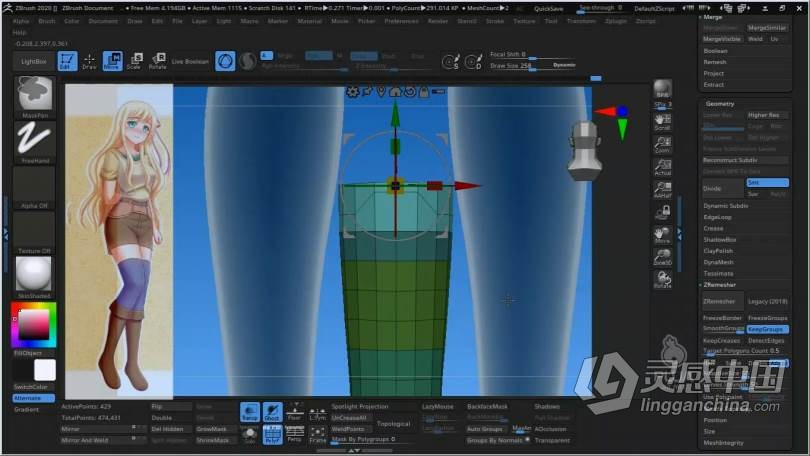810x456 pixels.
Task: Activate Edit mode button
Action: (x=67, y=61)
